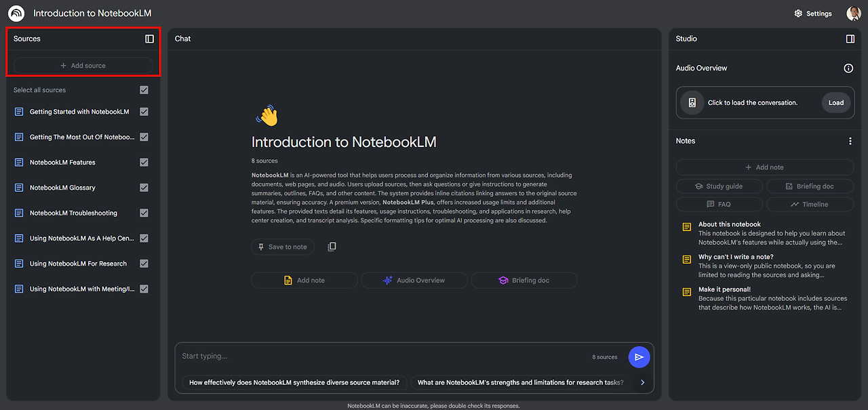Click Save to note button
868x410 pixels.
click(283, 247)
